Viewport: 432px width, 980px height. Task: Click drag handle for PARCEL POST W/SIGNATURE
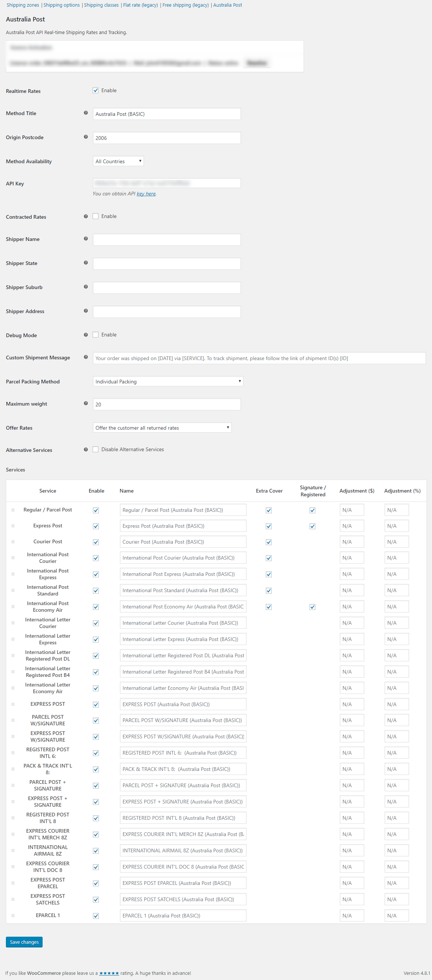(13, 720)
